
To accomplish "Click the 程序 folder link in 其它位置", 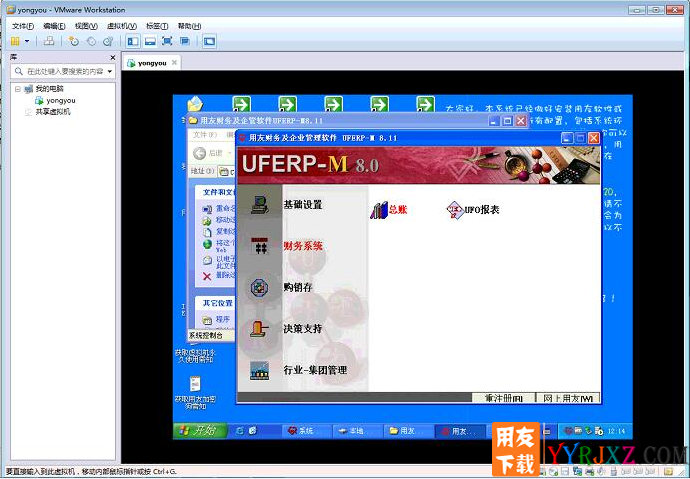I will 223,319.
